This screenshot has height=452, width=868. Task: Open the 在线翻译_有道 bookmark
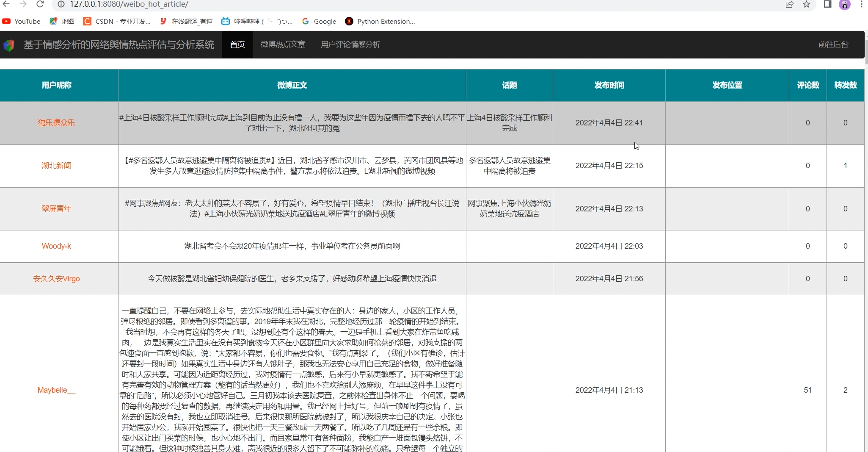pos(186,21)
